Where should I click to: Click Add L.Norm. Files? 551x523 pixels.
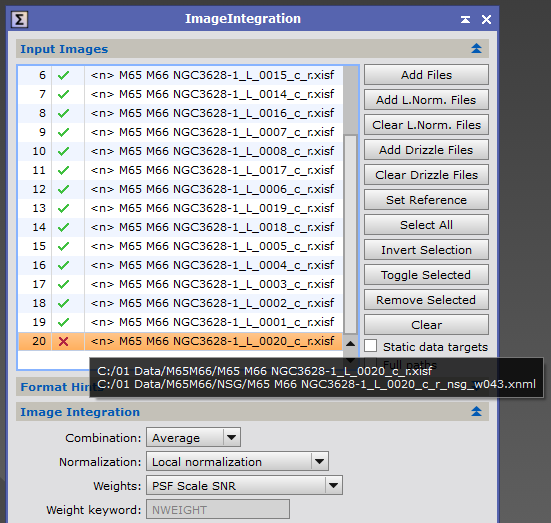pos(426,100)
